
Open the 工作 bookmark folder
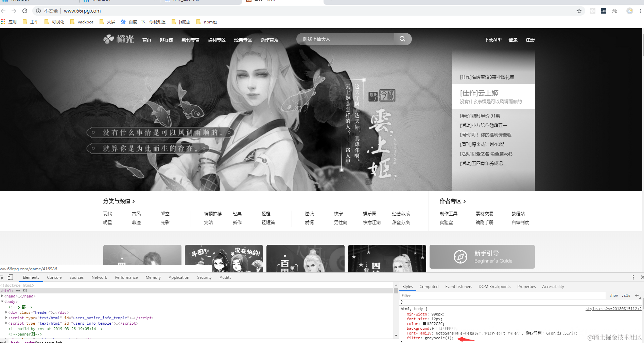tap(31, 22)
